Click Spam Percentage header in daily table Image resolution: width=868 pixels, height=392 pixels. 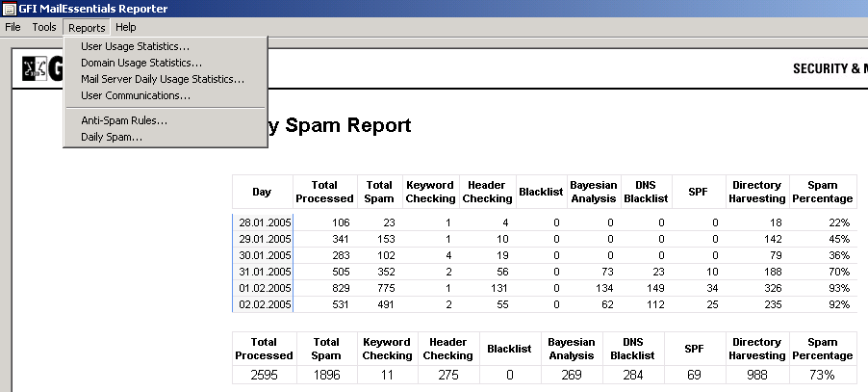pos(822,192)
